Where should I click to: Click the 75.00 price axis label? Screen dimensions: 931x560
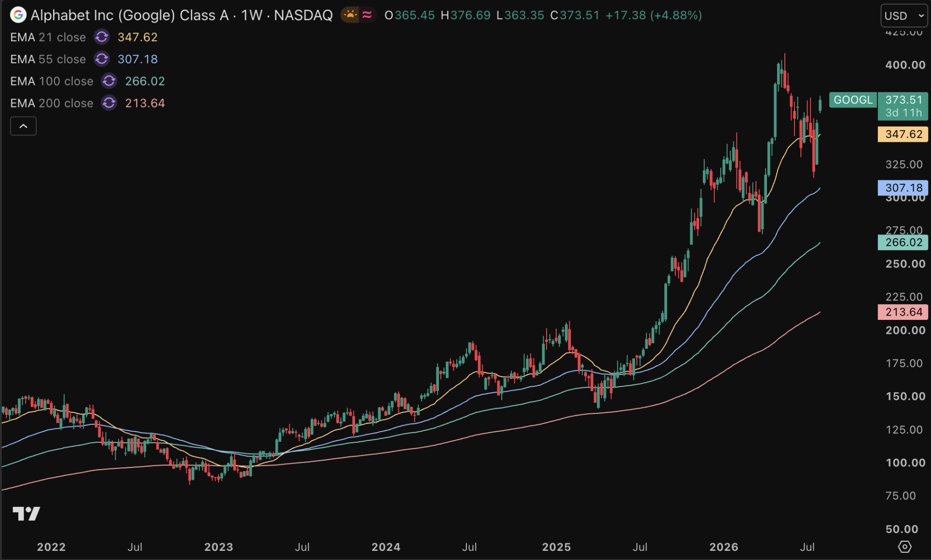(x=901, y=496)
